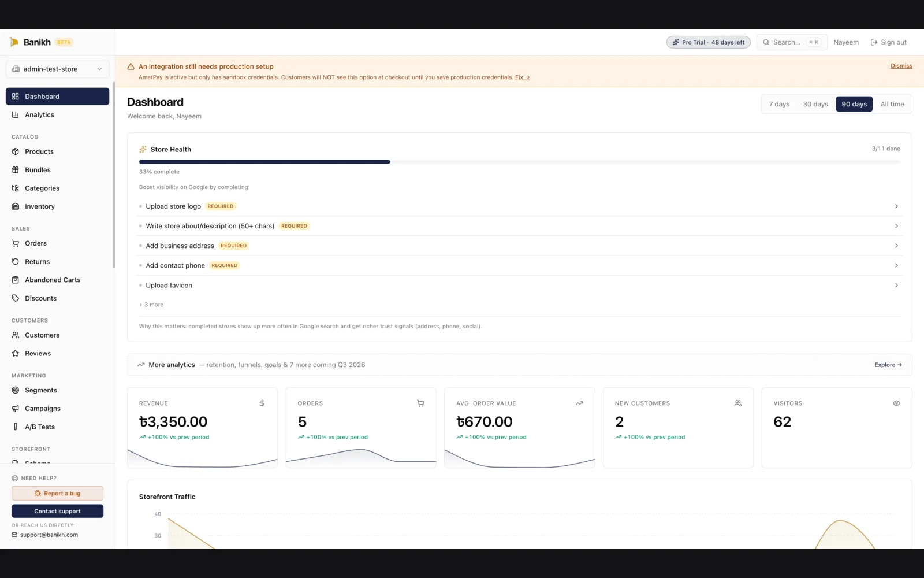Image resolution: width=924 pixels, height=578 pixels.
Task: Click the Search input field
Action: (x=792, y=42)
